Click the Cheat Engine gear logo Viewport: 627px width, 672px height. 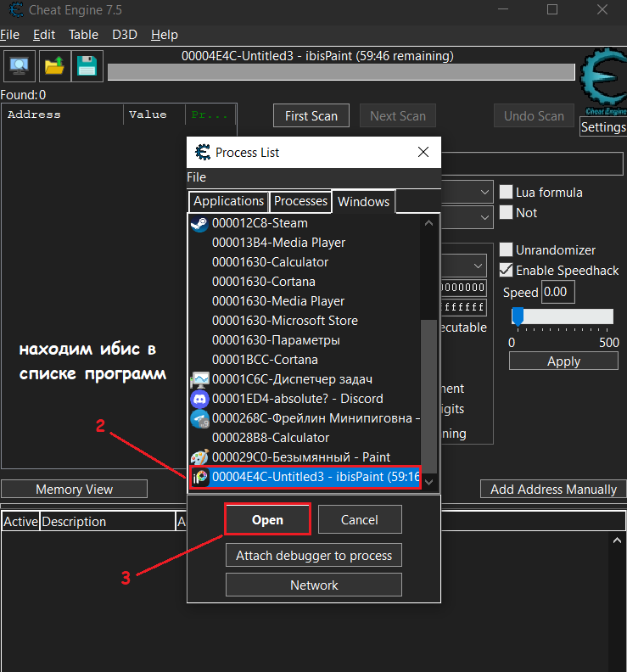coord(604,78)
